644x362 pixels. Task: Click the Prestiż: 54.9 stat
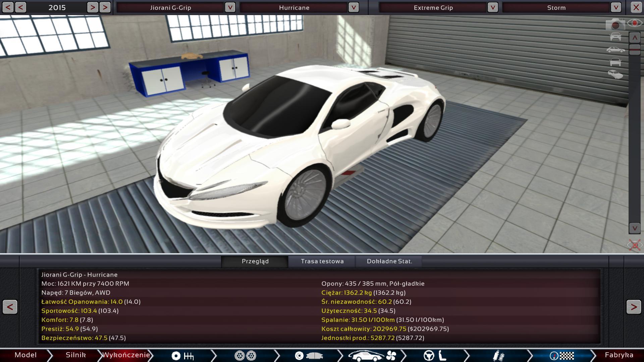[69, 329]
